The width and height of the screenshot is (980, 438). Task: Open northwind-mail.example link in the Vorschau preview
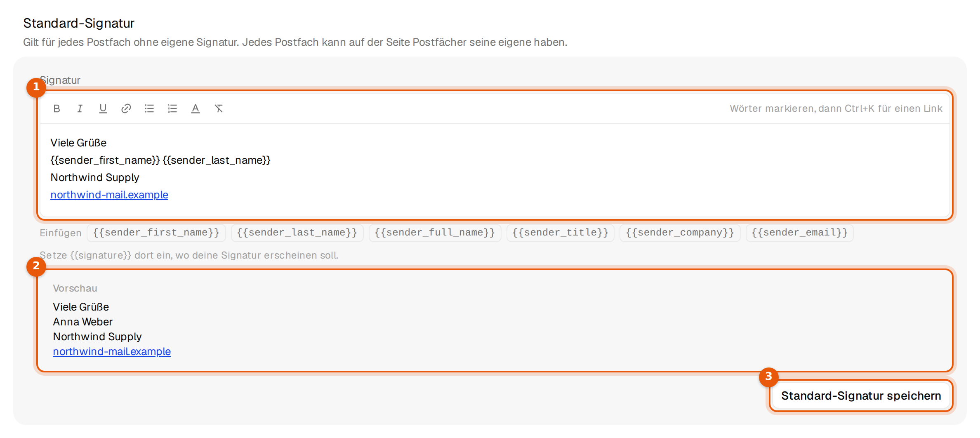[x=112, y=351]
